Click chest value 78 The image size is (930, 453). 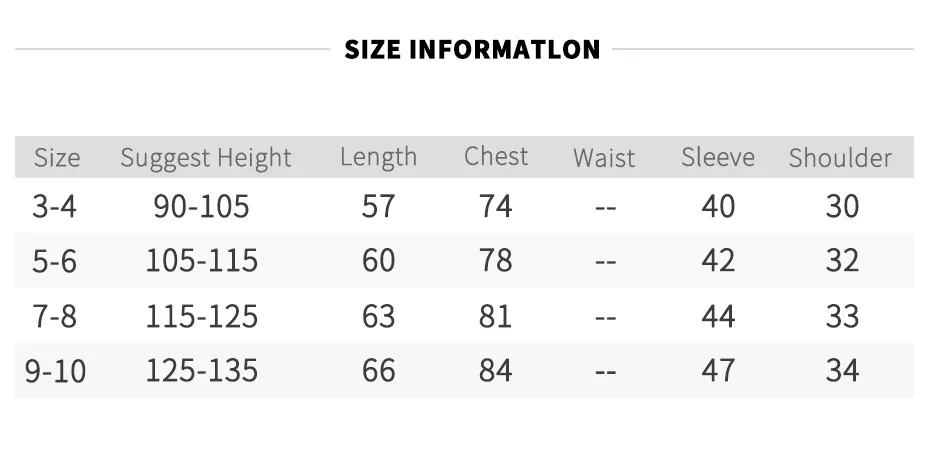pyautogui.click(x=496, y=261)
